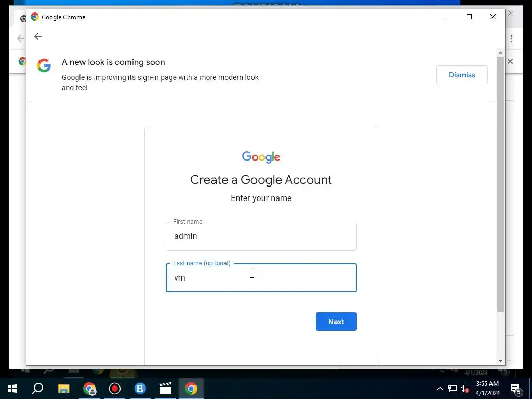This screenshot has height=399, width=532.
Task: Click the background Chrome window back arrow
Action: [x=21, y=38]
